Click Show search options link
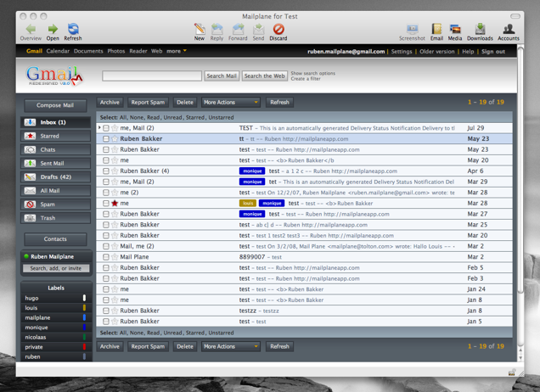Screen dimensions: 540x392 tap(312, 73)
